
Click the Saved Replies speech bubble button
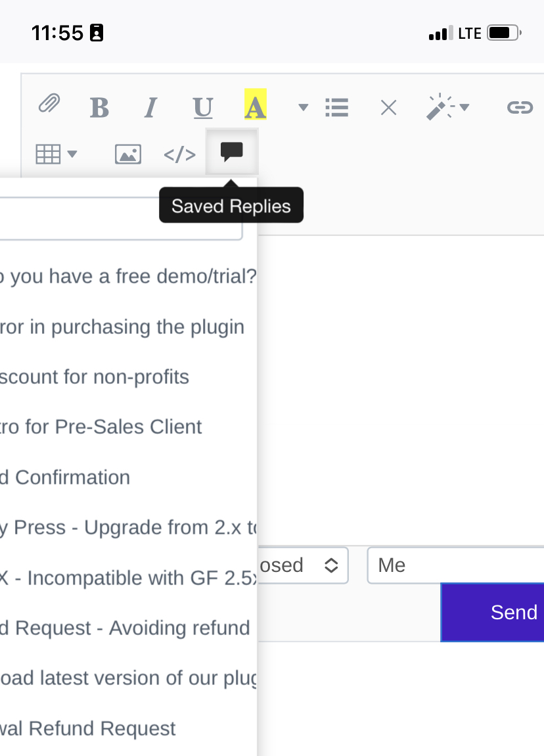(x=232, y=151)
